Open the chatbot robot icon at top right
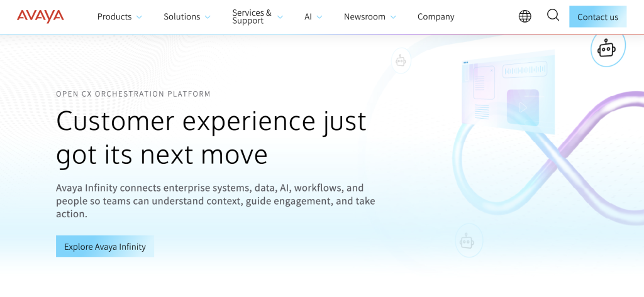The height and width of the screenshot is (297, 644). click(608, 49)
